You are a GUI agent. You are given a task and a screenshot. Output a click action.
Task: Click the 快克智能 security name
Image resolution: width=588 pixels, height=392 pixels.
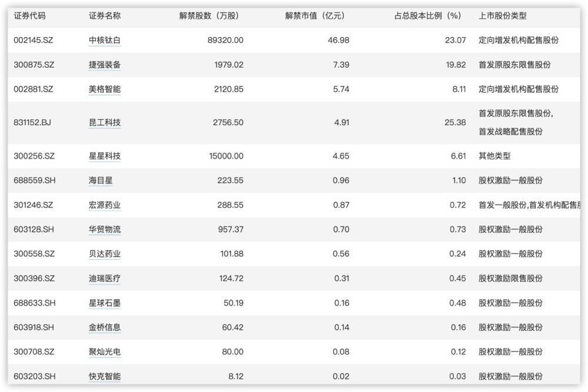(x=105, y=376)
